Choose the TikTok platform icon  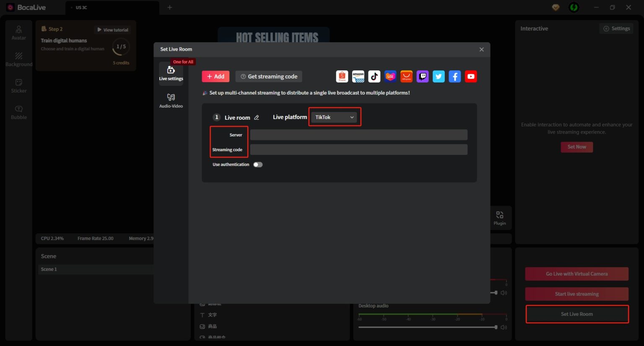pos(374,77)
